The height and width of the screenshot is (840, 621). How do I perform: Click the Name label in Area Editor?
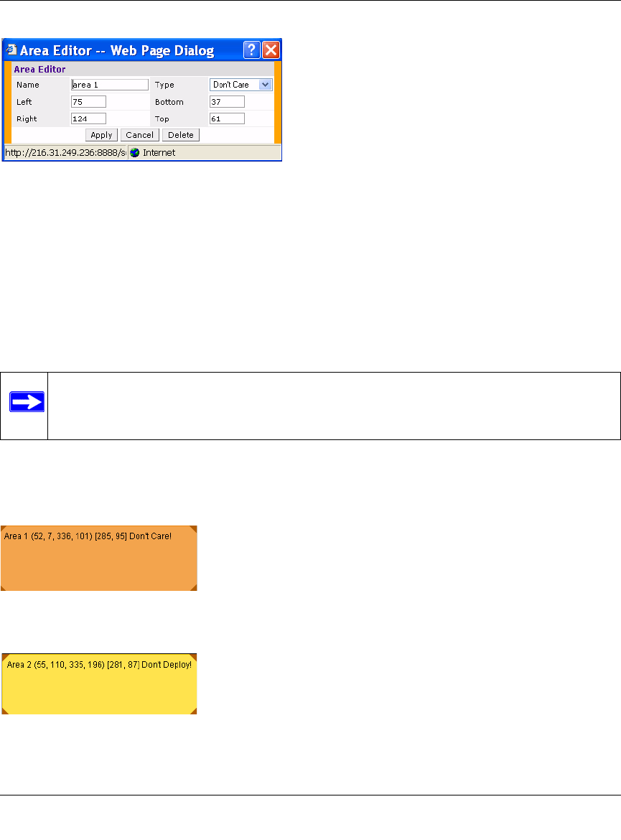pyautogui.click(x=28, y=85)
